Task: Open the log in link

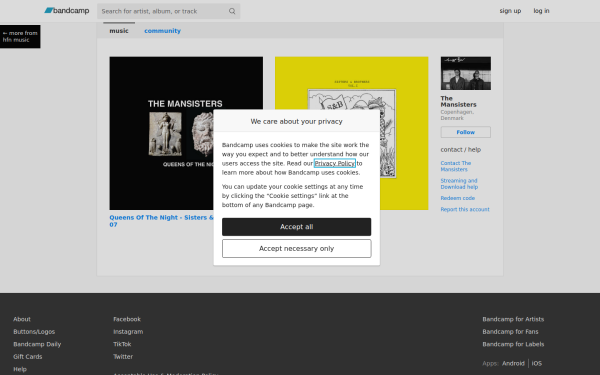Action: (x=541, y=11)
